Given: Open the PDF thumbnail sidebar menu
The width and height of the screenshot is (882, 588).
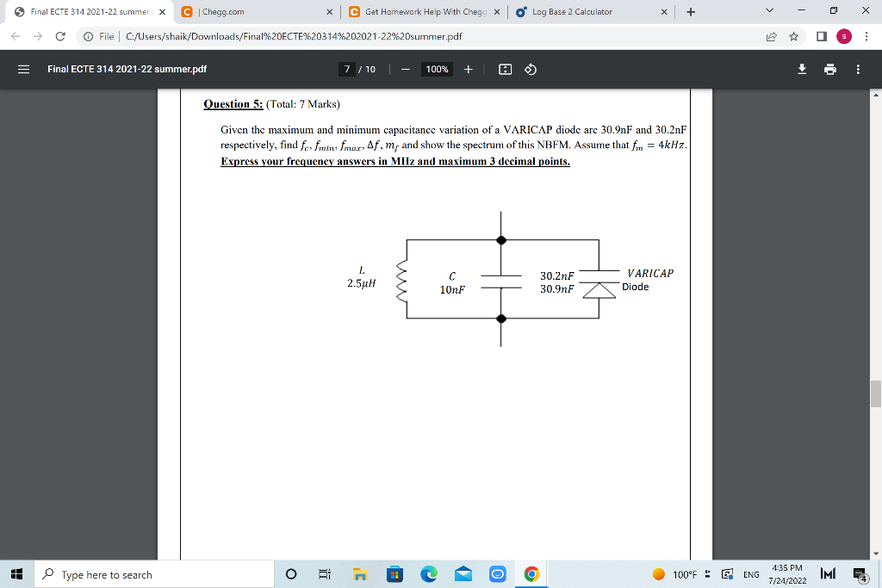Looking at the screenshot, I should click(x=23, y=69).
